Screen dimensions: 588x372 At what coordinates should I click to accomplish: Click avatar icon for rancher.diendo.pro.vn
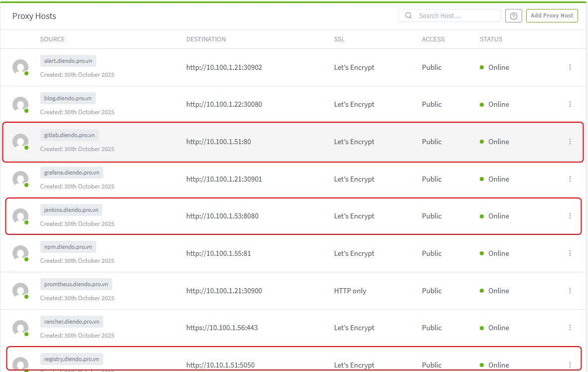pos(20,328)
